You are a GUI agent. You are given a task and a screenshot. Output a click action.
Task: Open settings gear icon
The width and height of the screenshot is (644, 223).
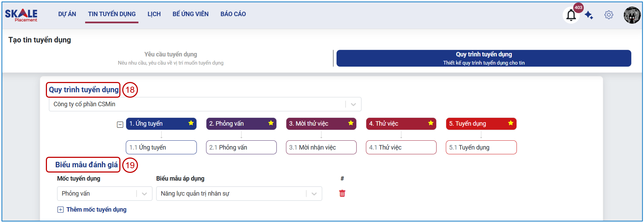click(609, 15)
